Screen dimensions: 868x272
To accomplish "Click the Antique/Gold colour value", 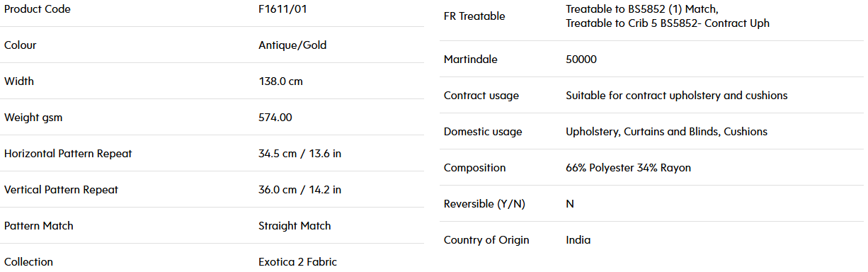I will (x=292, y=45).
